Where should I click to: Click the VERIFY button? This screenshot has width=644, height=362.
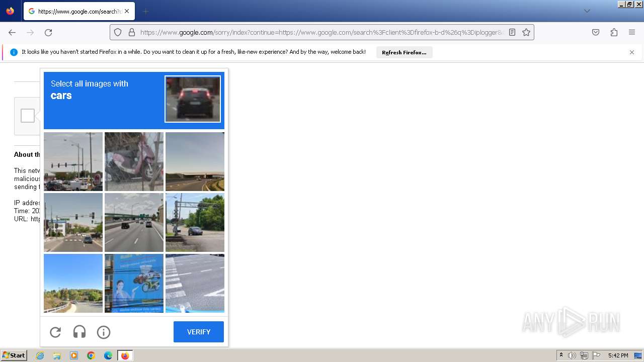(x=199, y=332)
